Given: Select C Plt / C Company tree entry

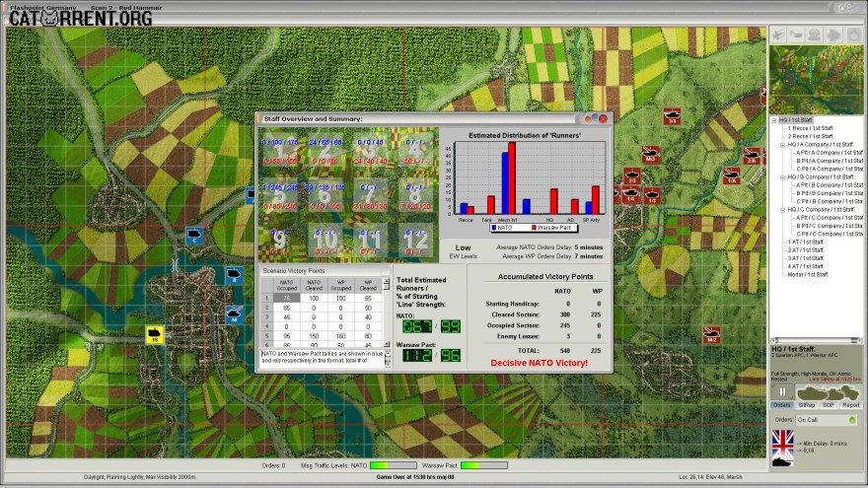Looking at the screenshot, I should (830, 234).
